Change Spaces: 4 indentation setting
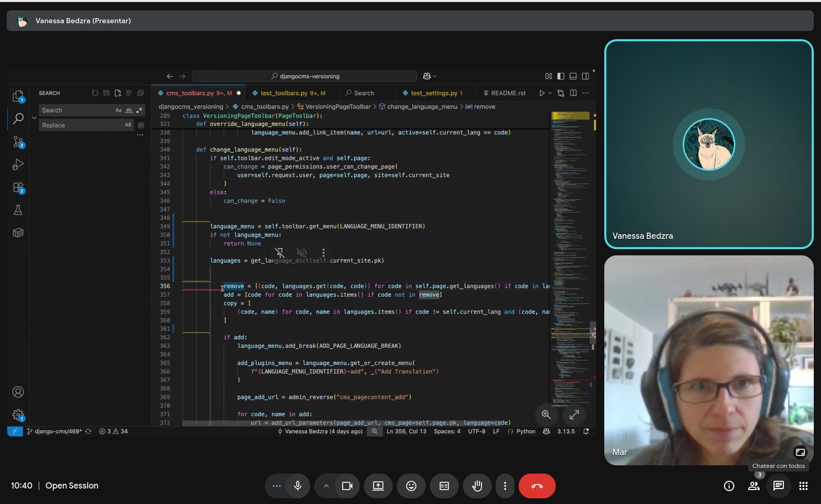The width and height of the screenshot is (821, 504). 447,432
